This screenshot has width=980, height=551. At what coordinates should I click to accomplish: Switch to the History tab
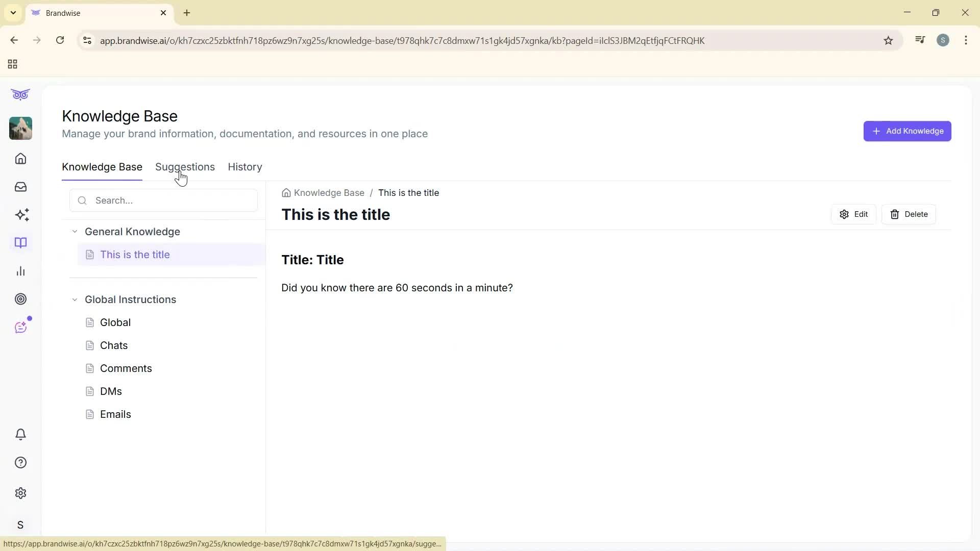click(244, 167)
